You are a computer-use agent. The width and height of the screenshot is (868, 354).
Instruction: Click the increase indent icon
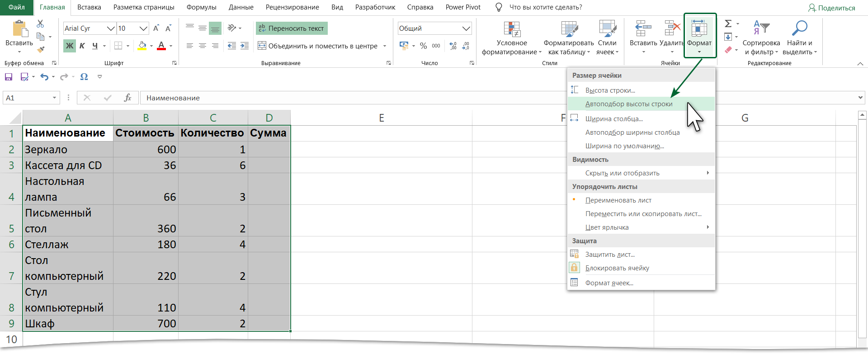tap(245, 46)
